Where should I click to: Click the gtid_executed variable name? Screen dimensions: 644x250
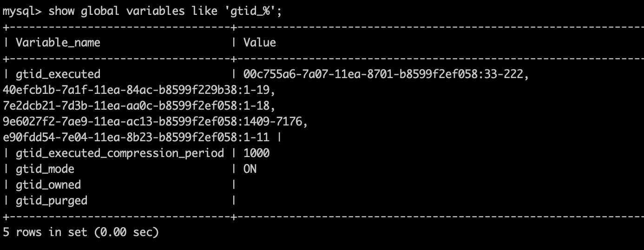pos(58,74)
